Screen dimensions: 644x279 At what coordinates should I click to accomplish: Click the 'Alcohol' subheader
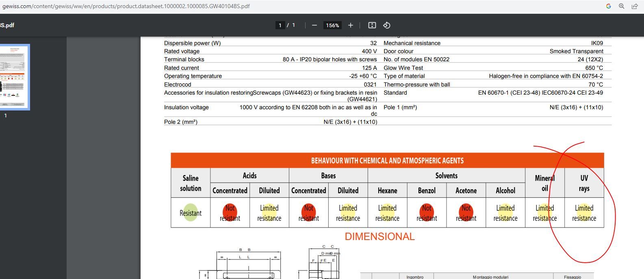(x=505, y=190)
